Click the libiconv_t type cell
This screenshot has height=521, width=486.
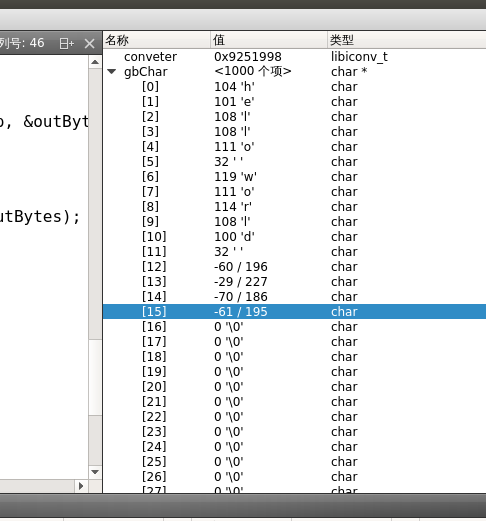[x=359, y=57]
